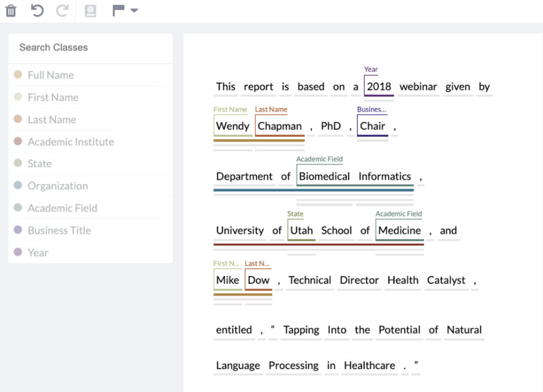Click the Year annotation on 2018
The height and width of the screenshot is (392, 543).
(x=378, y=86)
